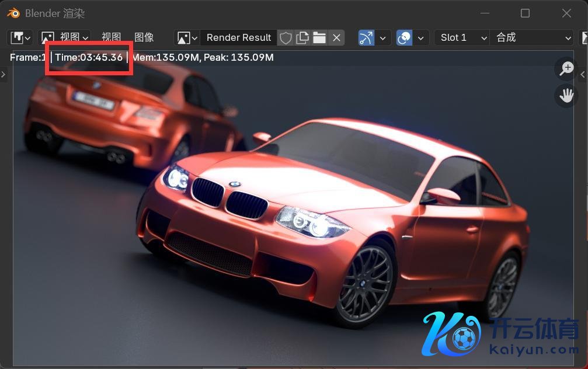The image size is (588, 369).
Task: Expand the gizmo options arrow
Action: [x=382, y=37]
